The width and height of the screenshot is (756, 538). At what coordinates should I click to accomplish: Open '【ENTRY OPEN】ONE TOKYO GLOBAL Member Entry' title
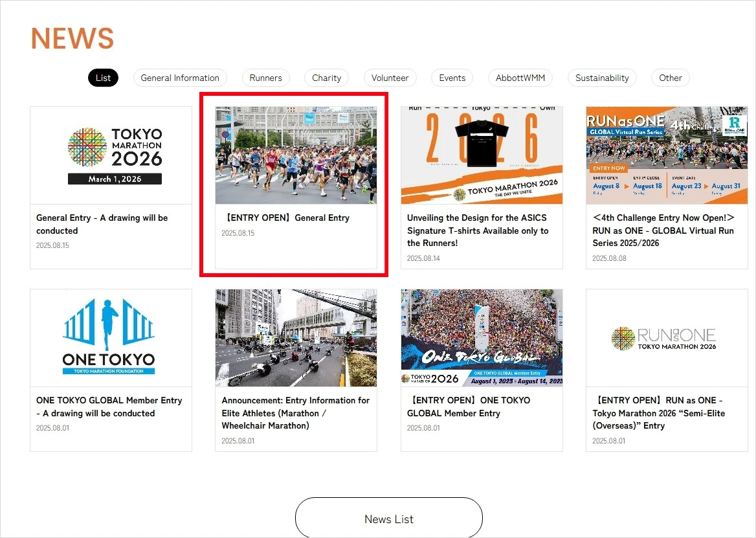[469, 407]
